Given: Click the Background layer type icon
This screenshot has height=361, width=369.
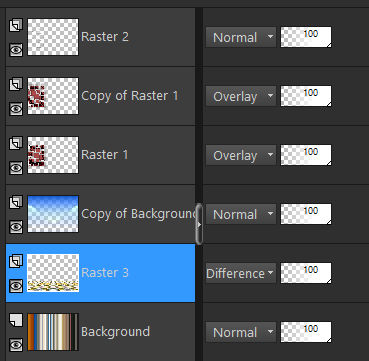Looking at the screenshot, I should (16, 320).
